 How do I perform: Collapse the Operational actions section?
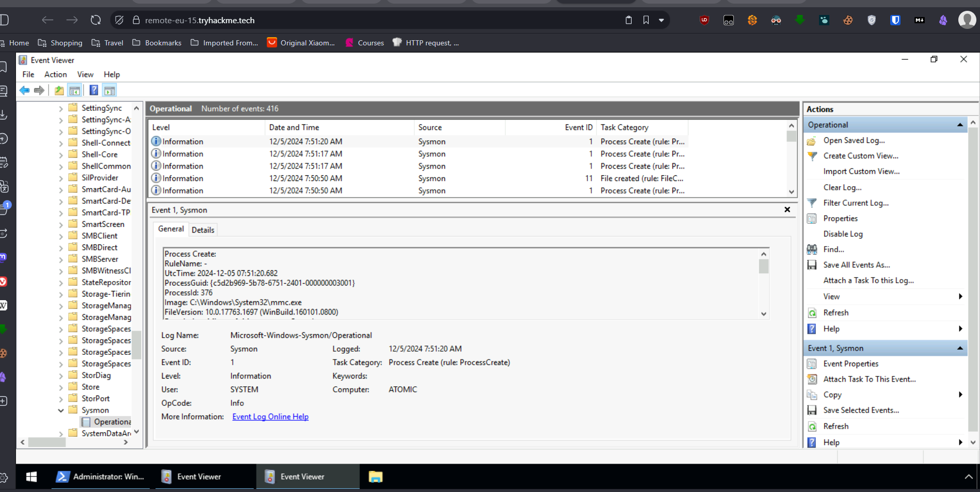click(x=960, y=125)
